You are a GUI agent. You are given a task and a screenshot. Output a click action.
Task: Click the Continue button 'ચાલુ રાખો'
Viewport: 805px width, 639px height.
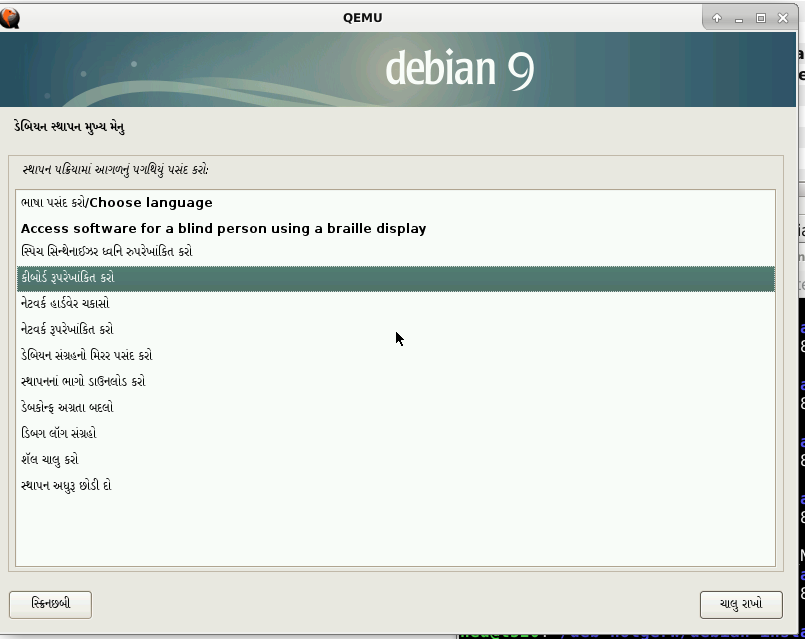click(x=741, y=605)
